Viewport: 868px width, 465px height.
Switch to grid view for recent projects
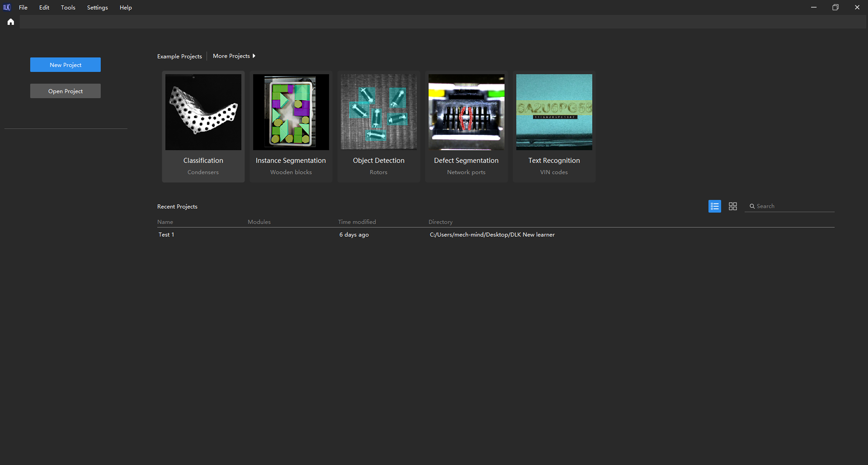coord(733,206)
